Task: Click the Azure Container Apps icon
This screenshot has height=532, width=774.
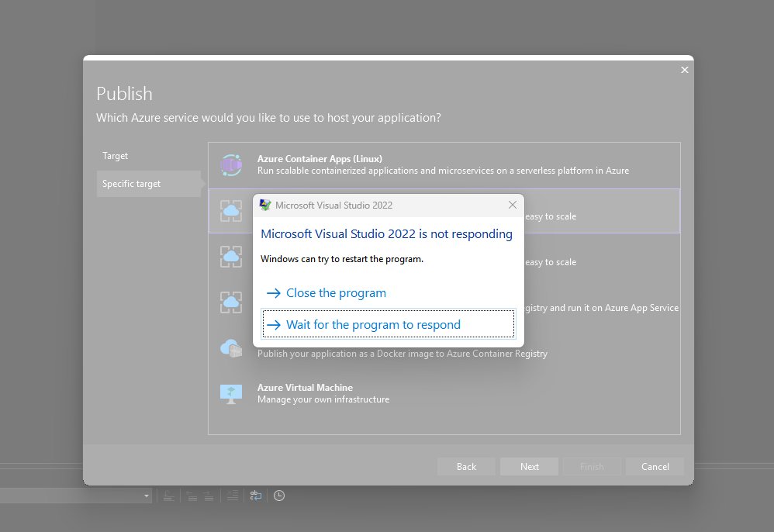Action: 231,165
